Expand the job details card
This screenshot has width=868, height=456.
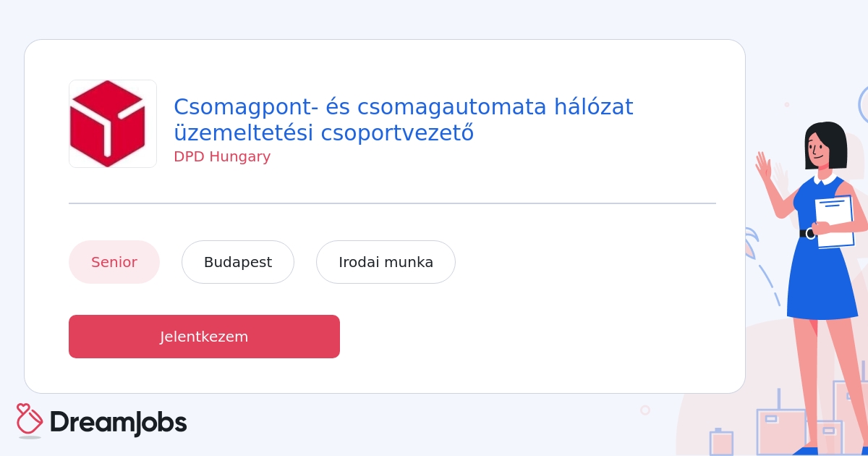pos(385,217)
